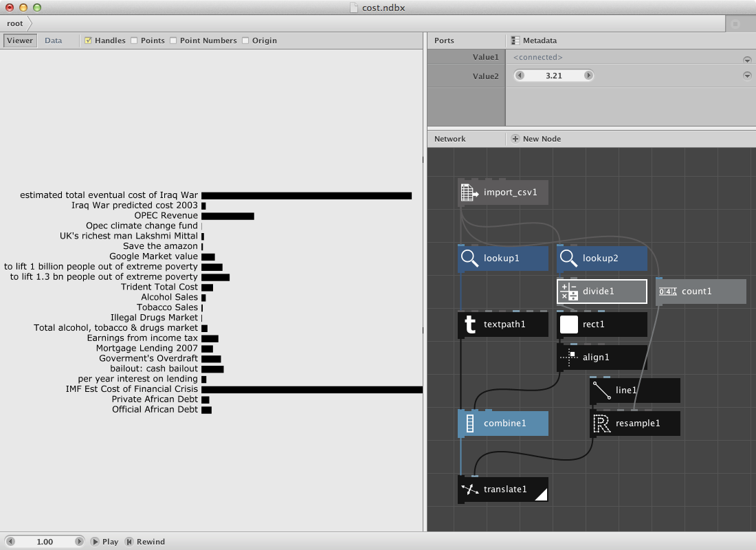Toggle the Handles checkbox
The width and height of the screenshot is (756, 550).
pyautogui.click(x=87, y=41)
